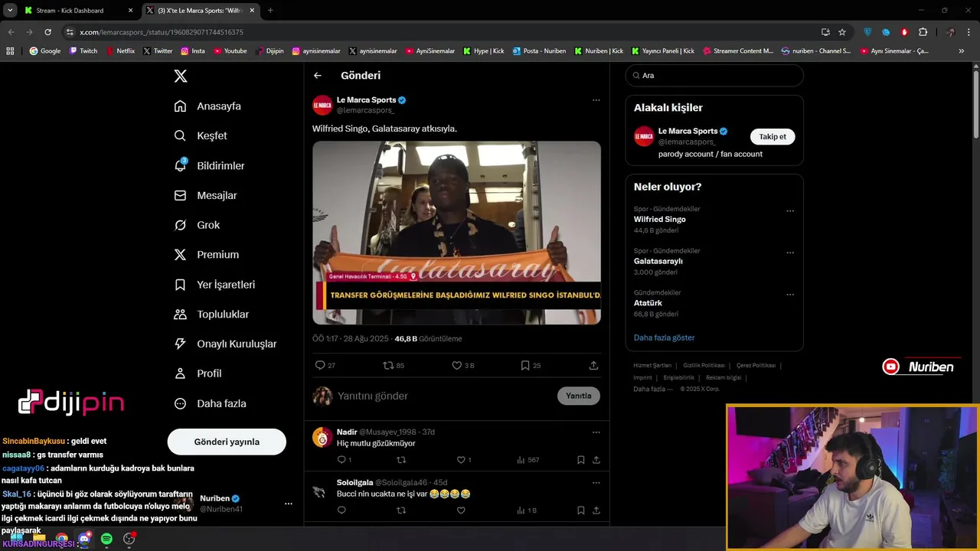Bookmark this page with star icon
The height and width of the screenshot is (551, 980).
point(842,32)
